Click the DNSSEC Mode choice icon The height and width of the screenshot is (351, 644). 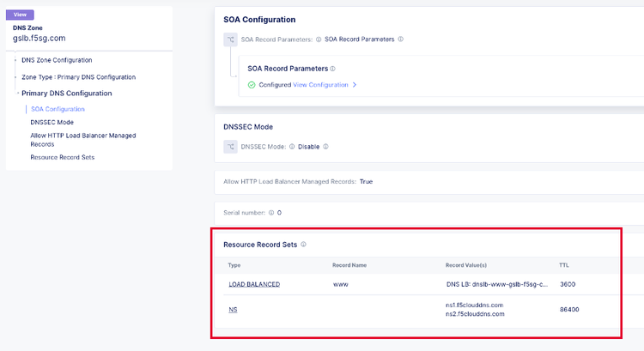(230, 147)
